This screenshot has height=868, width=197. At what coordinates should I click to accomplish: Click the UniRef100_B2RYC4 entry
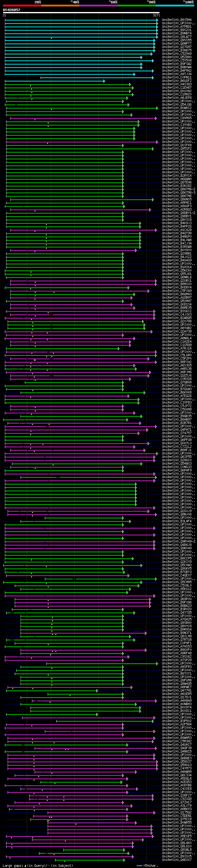point(177,176)
